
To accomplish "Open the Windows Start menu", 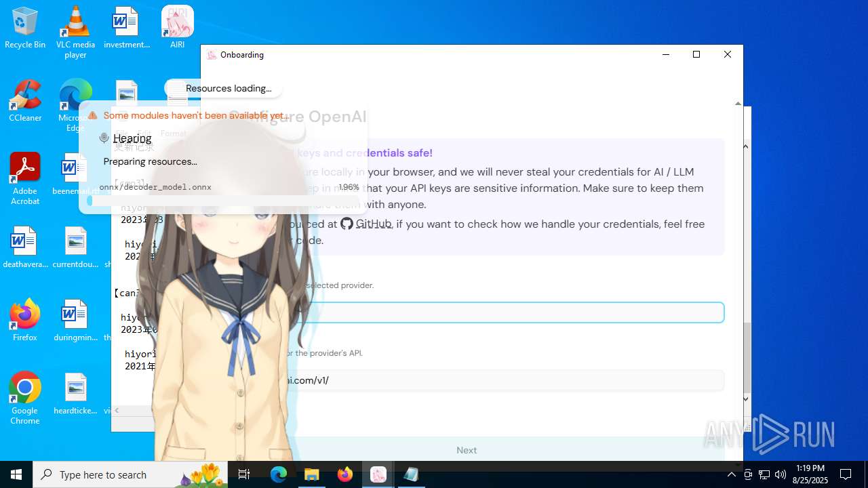I will pyautogui.click(x=16, y=474).
